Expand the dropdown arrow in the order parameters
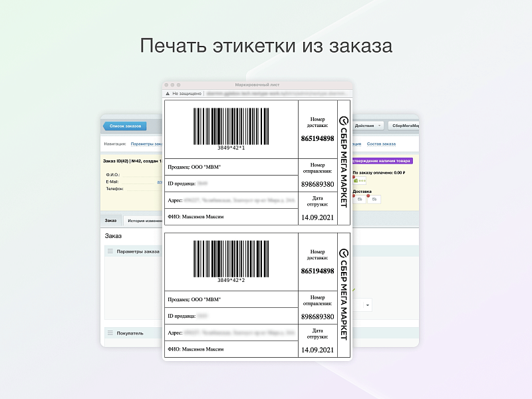The height and width of the screenshot is (399, 532). coord(368,305)
